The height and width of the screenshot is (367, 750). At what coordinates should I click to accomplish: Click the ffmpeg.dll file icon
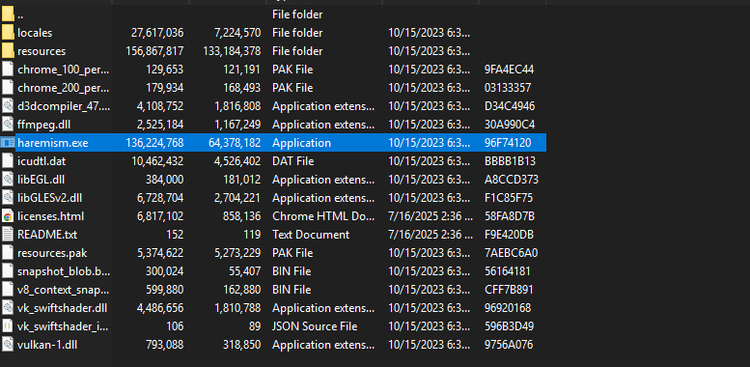(x=8, y=124)
